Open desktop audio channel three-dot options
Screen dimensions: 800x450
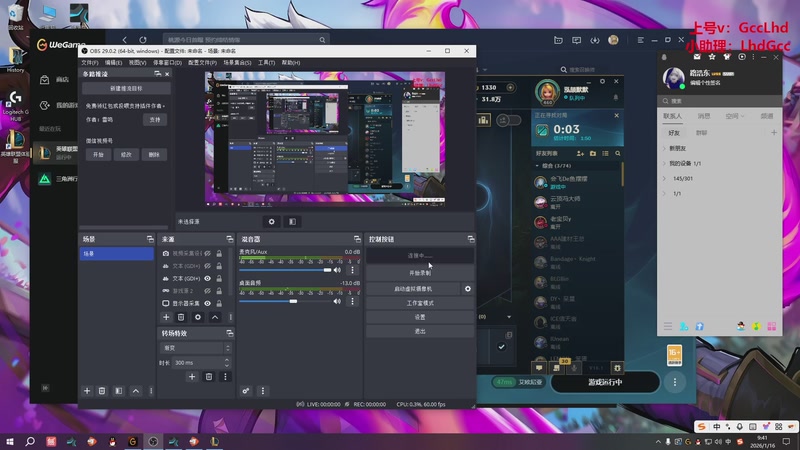pyautogui.click(x=352, y=301)
